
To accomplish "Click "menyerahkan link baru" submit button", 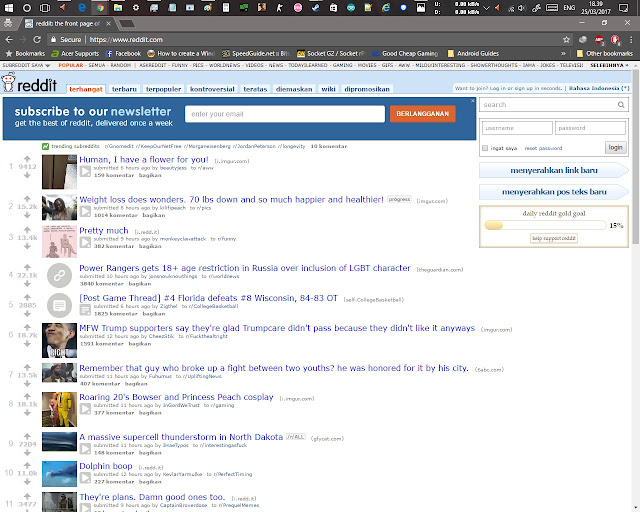I will 554,170.
